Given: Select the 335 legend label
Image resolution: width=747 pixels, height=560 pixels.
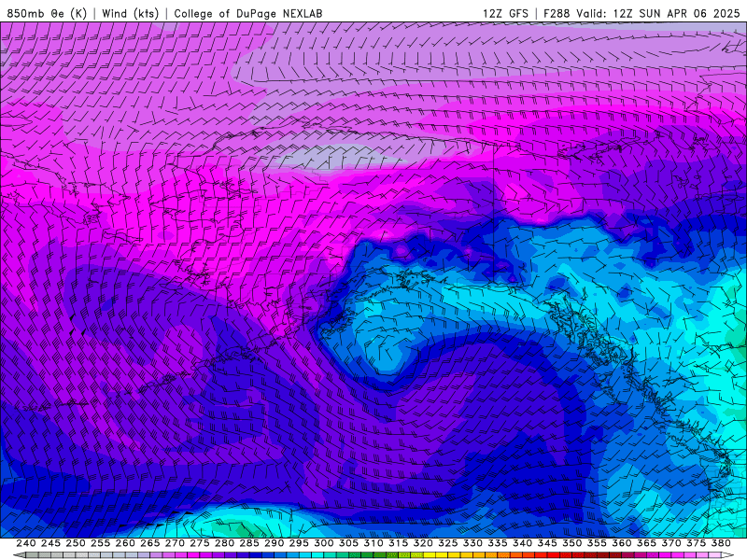Looking at the screenshot, I should (x=498, y=543).
